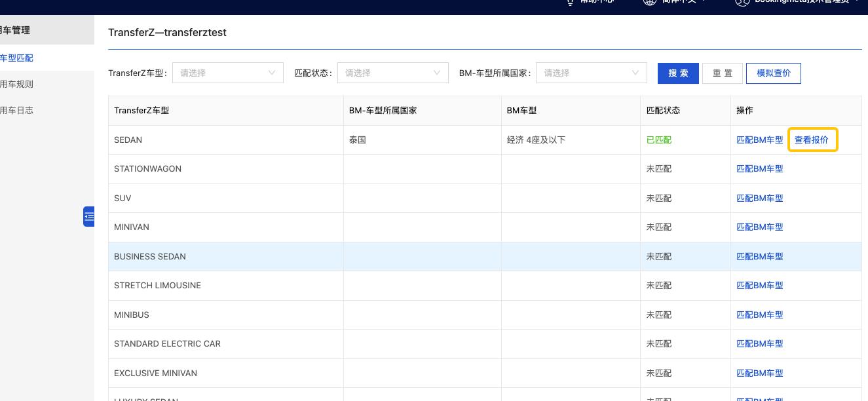Open the TransferZ车型 selection dropdown

point(227,73)
